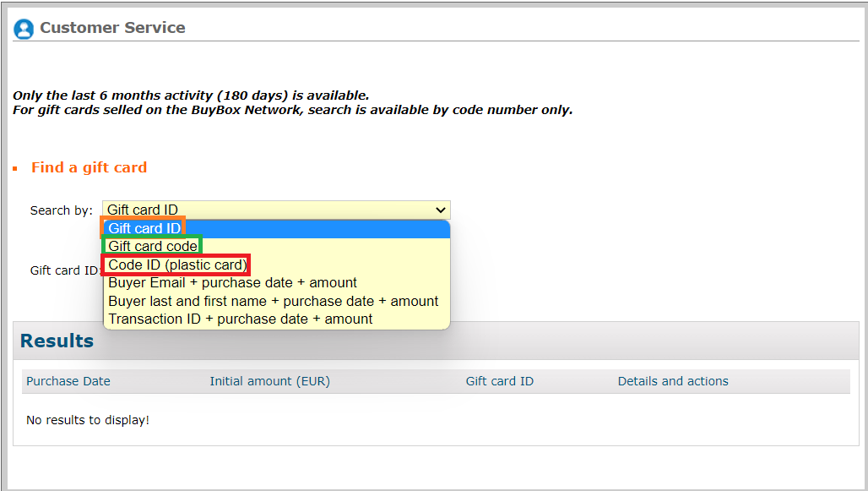
Task: Click the Results section heading
Action: pos(57,341)
